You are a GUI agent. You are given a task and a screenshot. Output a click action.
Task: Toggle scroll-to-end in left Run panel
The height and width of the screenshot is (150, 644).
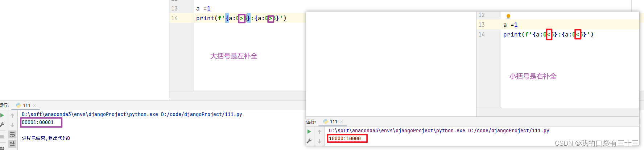tap(12, 144)
